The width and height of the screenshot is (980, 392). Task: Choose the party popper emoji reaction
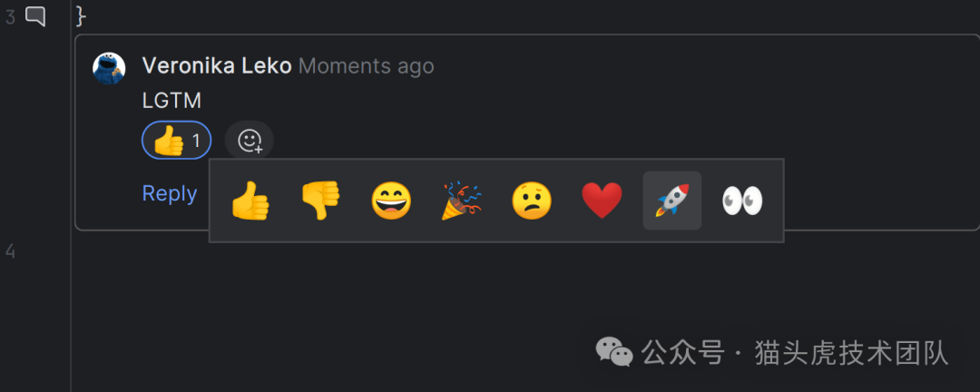tap(461, 201)
